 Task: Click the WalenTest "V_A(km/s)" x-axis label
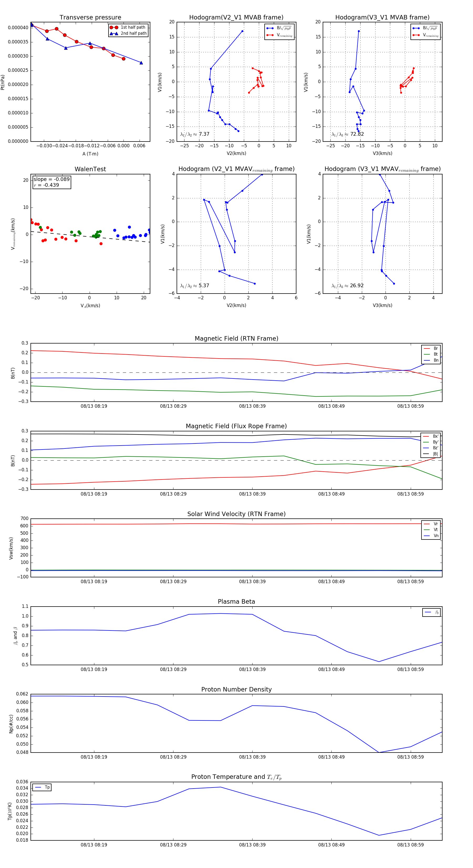click(x=90, y=306)
